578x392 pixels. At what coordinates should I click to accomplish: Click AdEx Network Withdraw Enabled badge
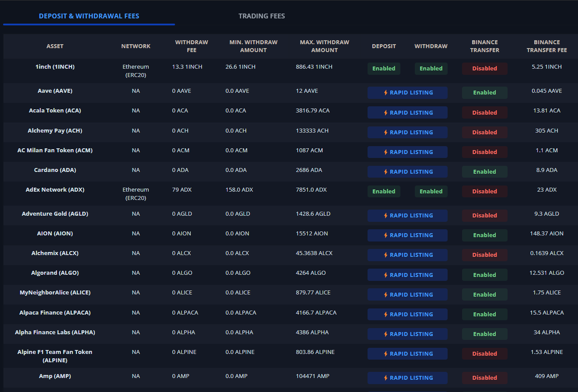click(431, 191)
